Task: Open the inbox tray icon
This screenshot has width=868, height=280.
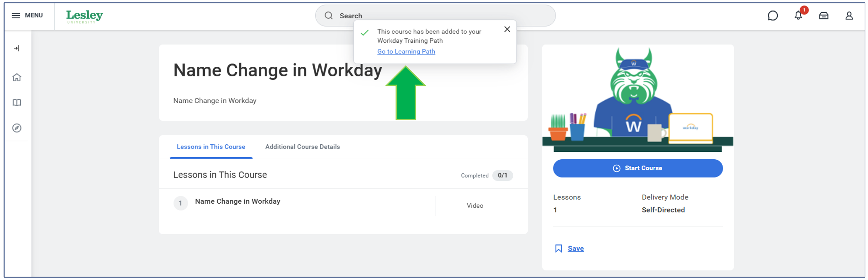Action: 824,16
